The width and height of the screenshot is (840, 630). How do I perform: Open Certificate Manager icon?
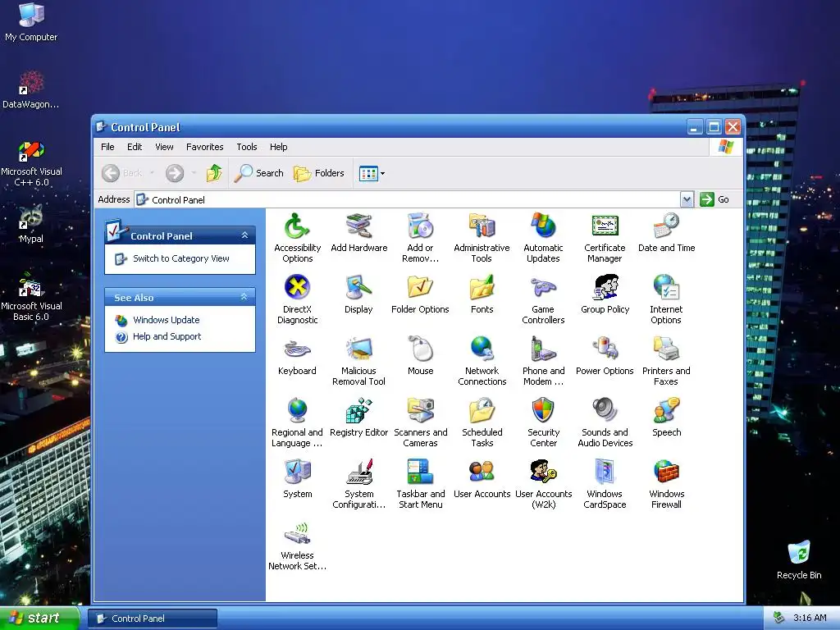click(605, 237)
